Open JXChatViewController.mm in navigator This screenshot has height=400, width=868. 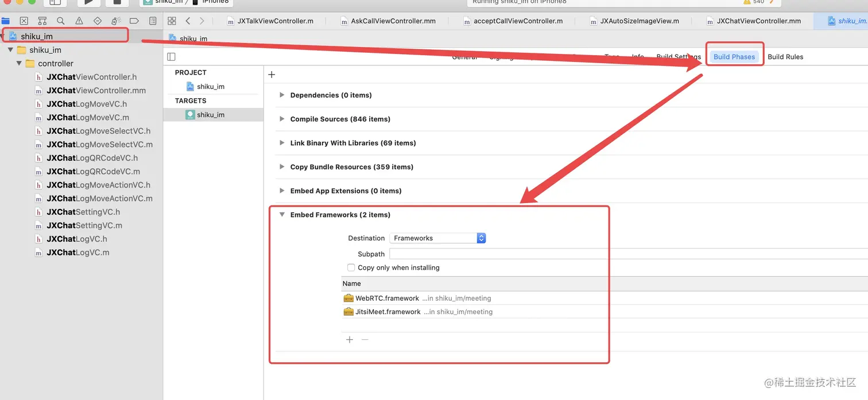(96, 90)
